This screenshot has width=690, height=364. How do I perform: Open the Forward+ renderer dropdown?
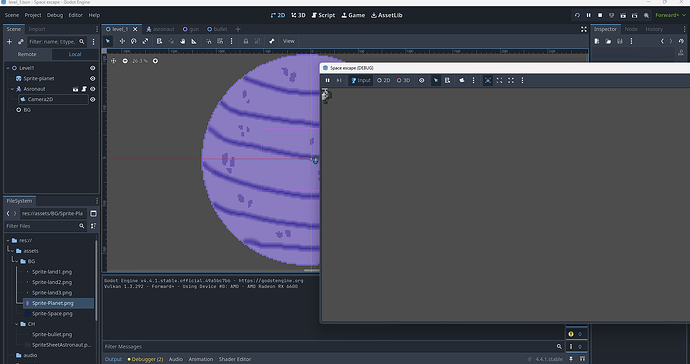pyautogui.click(x=668, y=15)
